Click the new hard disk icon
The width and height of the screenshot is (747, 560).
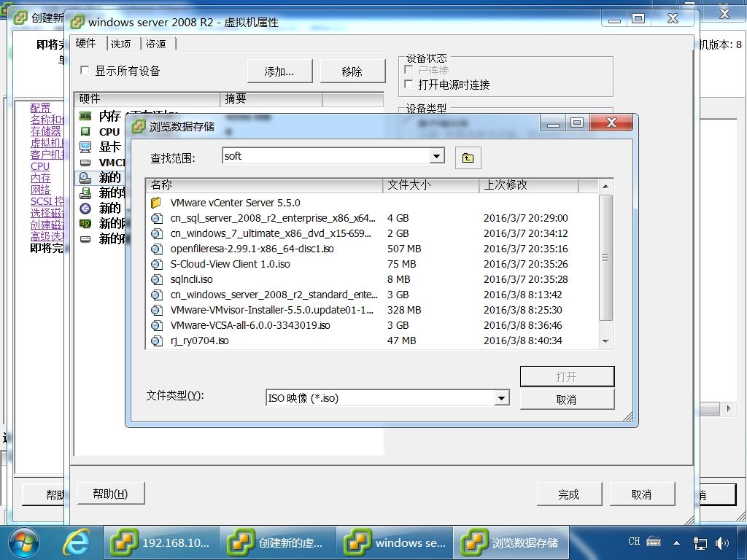[x=85, y=239]
